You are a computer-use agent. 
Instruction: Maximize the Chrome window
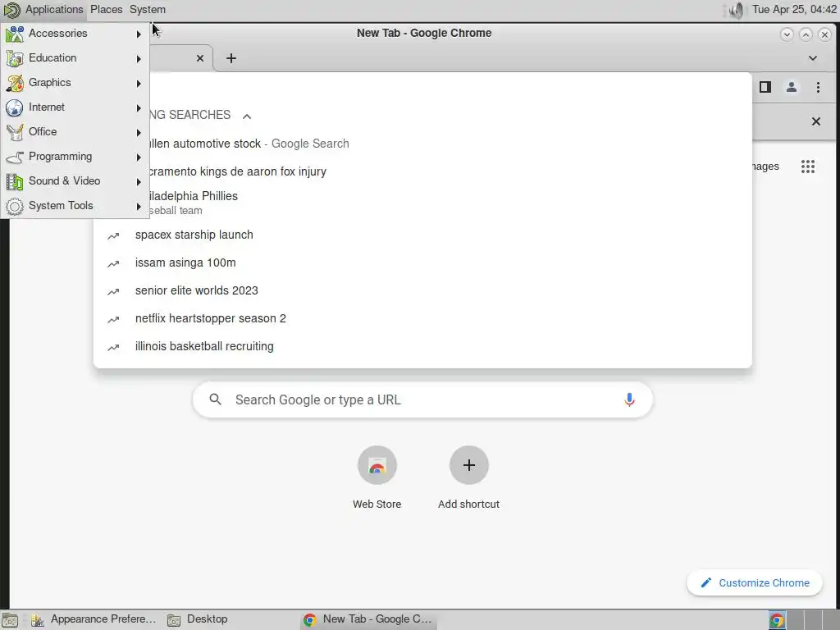tap(806, 34)
